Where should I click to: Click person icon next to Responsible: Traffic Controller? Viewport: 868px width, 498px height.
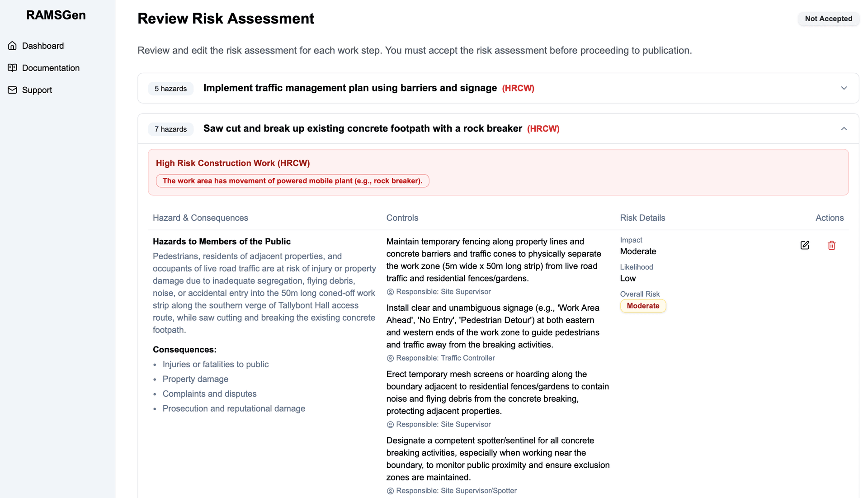[390, 358]
